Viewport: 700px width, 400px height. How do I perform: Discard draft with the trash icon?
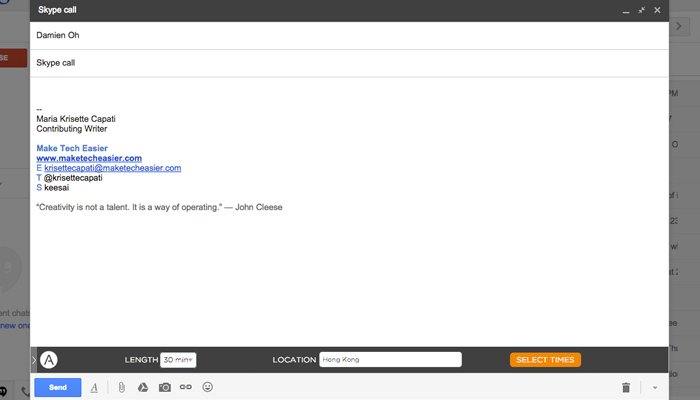pos(626,388)
